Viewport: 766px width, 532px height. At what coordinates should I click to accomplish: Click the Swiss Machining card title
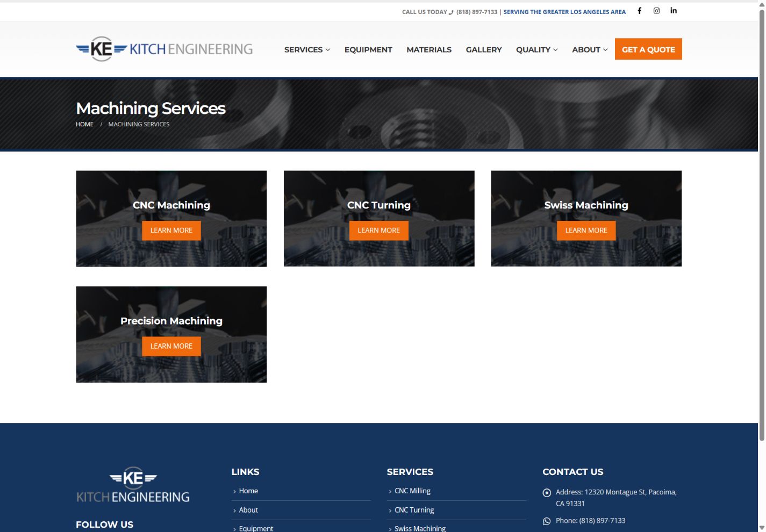586,205
